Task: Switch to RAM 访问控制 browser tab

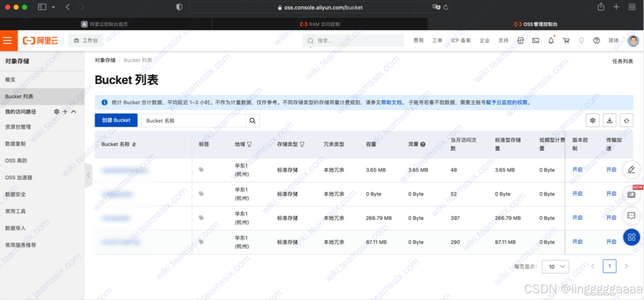Action: tap(320, 24)
